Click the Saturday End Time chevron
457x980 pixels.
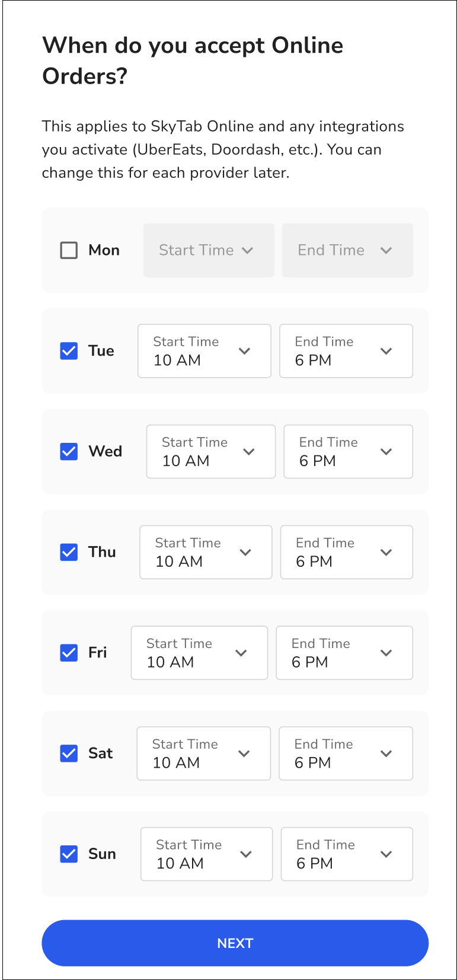click(x=386, y=754)
